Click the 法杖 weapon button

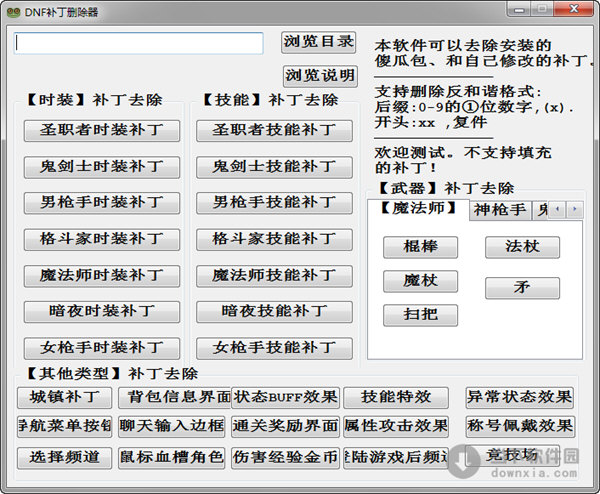click(522, 247)
